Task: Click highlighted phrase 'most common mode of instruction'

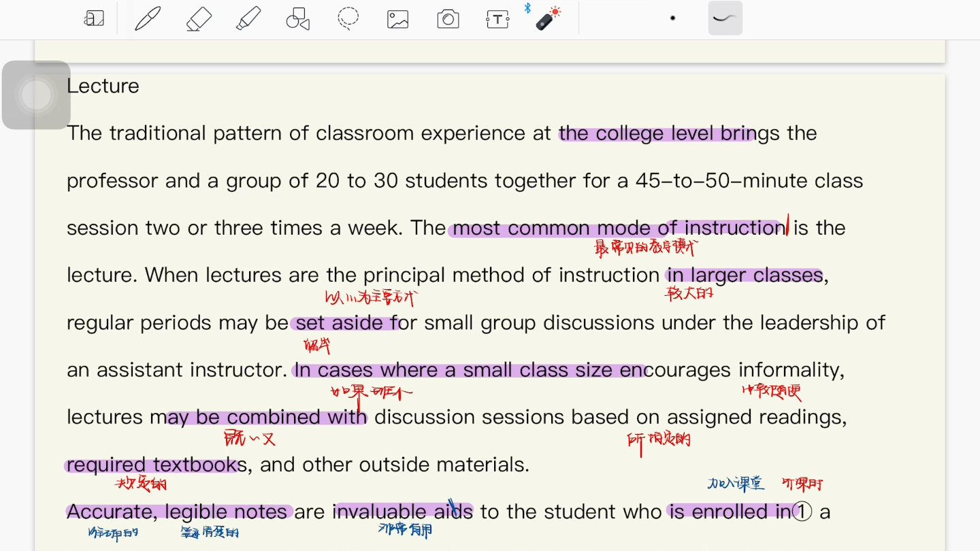Action: pos(619,228)
